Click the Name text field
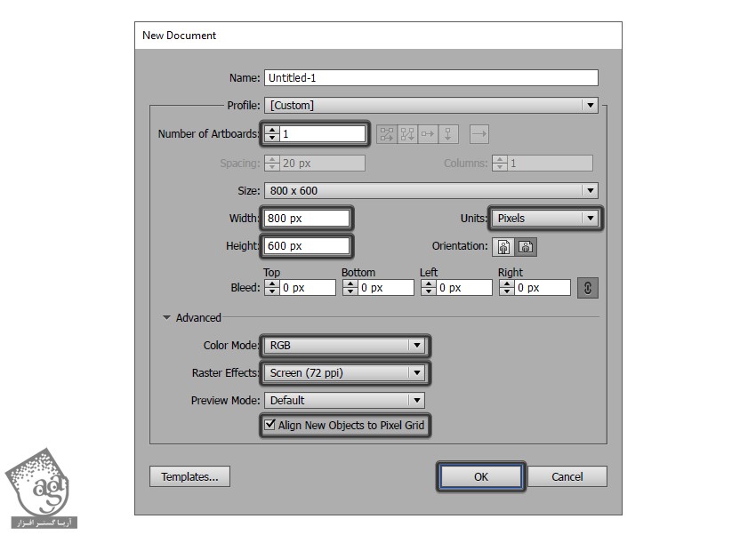756x535 pixels. click(x=431, y=78)
